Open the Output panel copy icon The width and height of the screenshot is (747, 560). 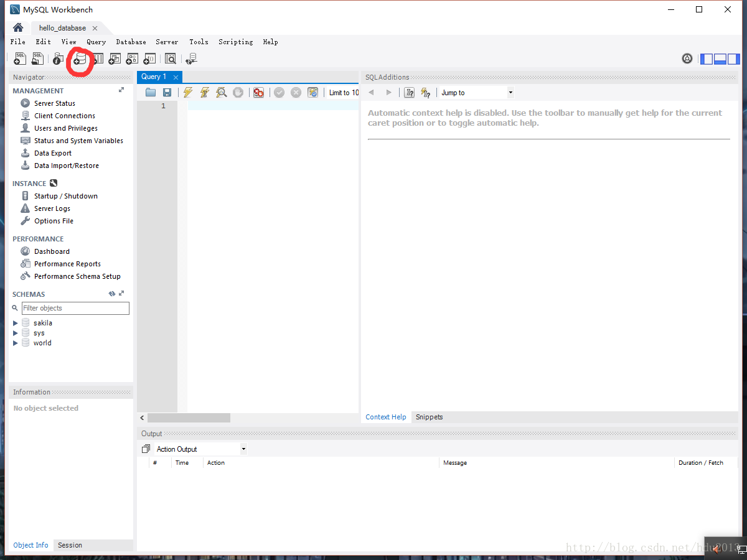(146, 449)
